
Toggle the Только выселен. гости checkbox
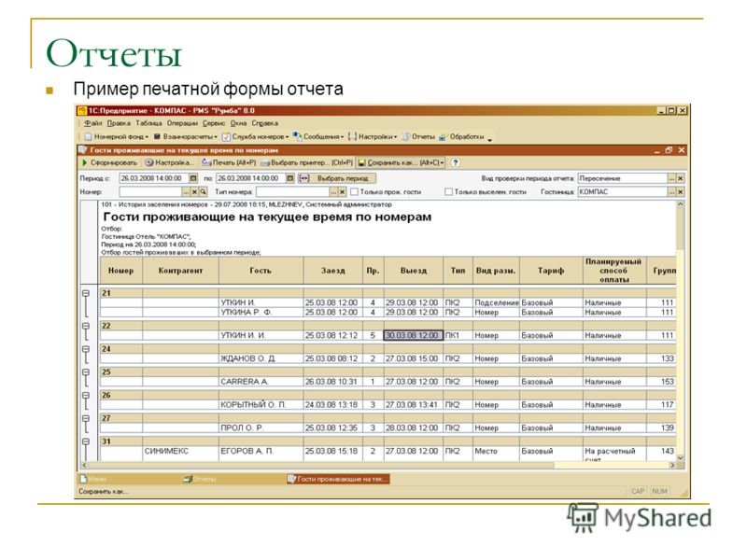pos(448,192)
